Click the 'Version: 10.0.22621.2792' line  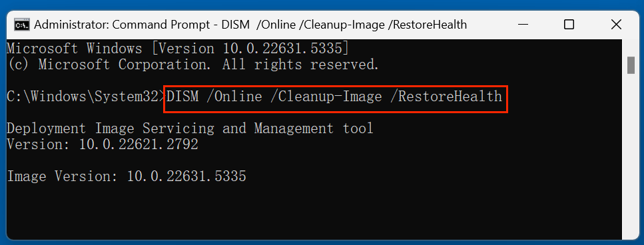tap(103, 144)
